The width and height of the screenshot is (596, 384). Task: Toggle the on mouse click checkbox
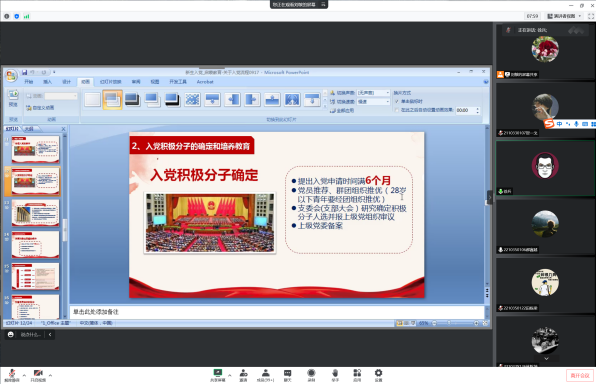pos(397,102)
